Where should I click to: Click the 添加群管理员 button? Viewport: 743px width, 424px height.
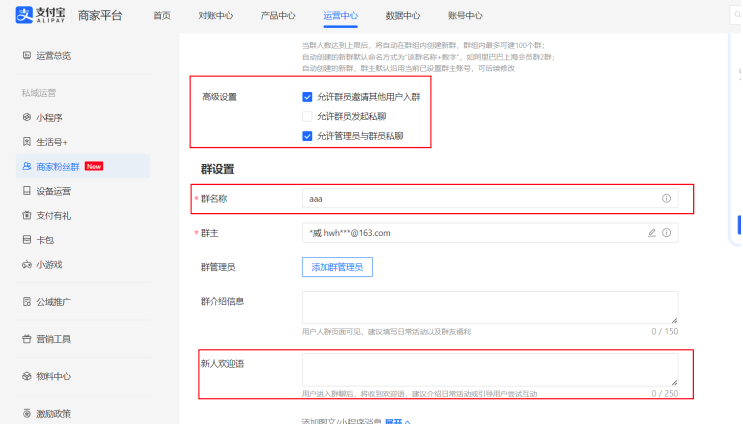point(338,267)
